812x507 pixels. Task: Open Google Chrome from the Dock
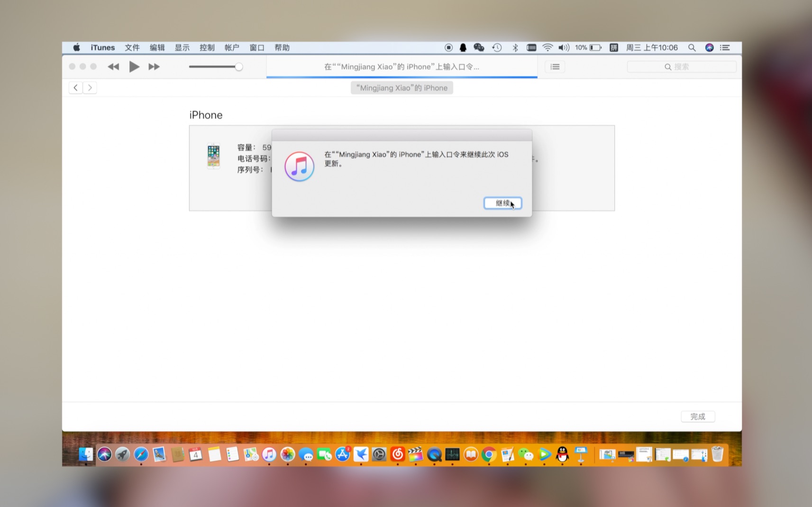pos(489,454)
